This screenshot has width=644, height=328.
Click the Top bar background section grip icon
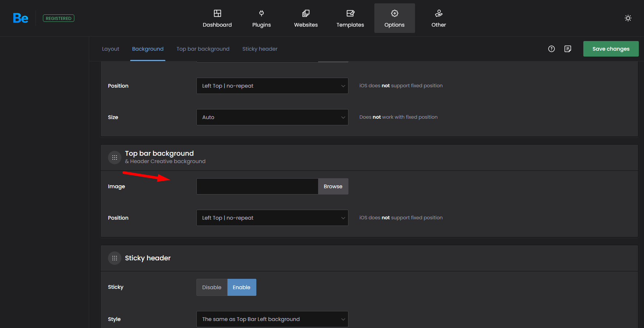115,158
